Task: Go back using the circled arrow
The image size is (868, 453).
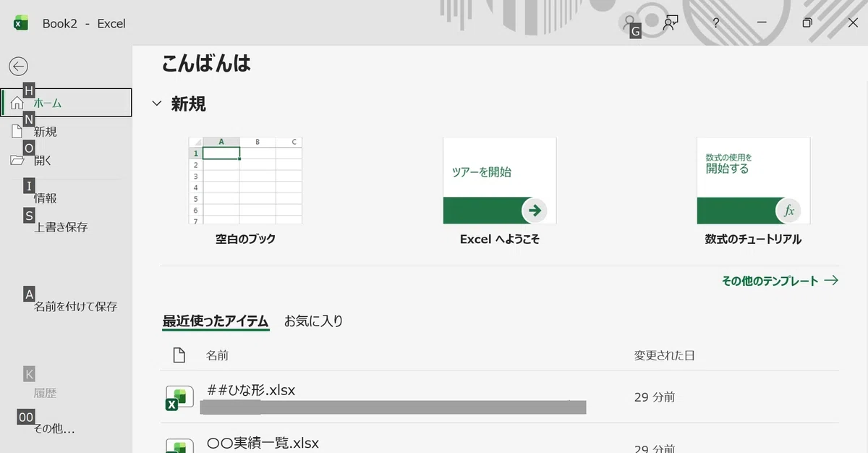Action: pos(18,66)
